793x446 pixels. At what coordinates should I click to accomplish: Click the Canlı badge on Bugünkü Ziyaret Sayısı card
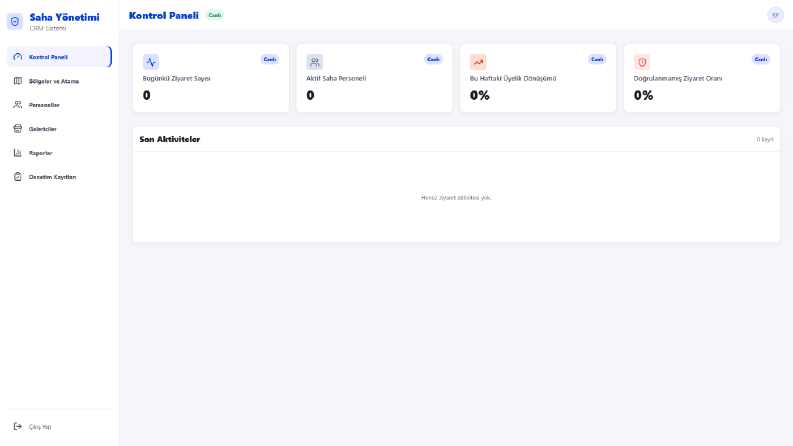point(270,59)
